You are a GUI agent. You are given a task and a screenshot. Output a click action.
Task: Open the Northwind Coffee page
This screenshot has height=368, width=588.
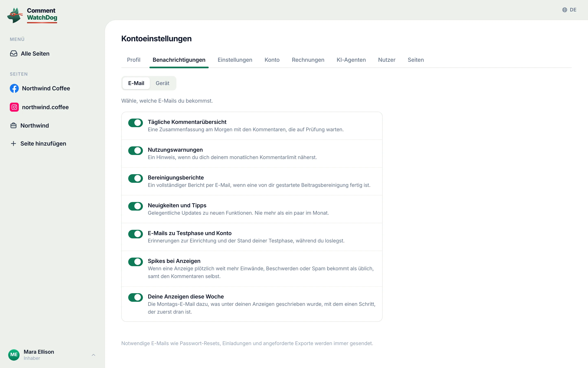coord(40,88)
